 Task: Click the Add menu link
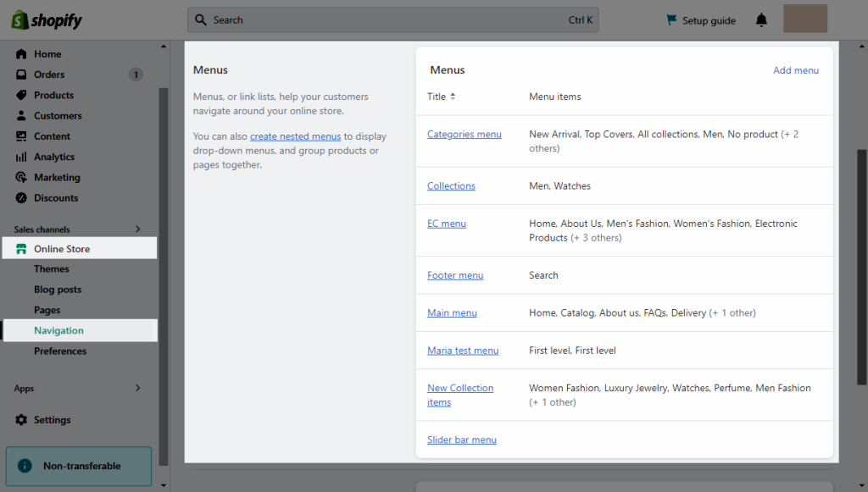pyautogui.click(x=795, y=70)
